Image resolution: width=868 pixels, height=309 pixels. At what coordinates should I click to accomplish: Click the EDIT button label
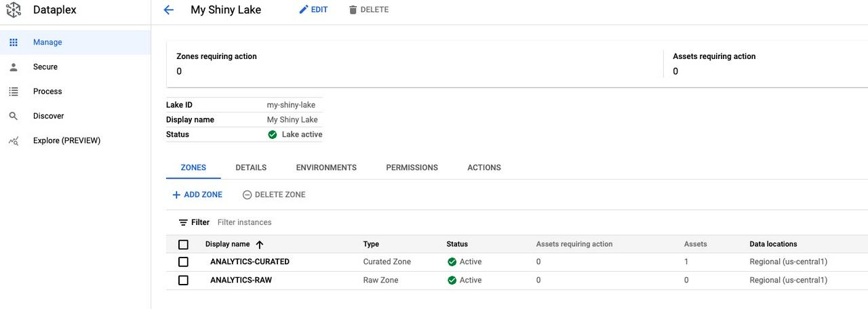click(319, 9)
